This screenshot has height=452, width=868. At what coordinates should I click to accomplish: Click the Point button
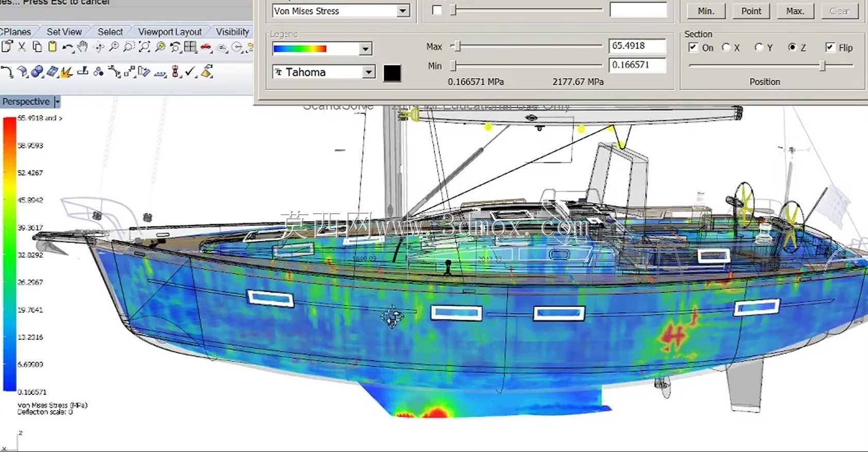click(751, 11)
